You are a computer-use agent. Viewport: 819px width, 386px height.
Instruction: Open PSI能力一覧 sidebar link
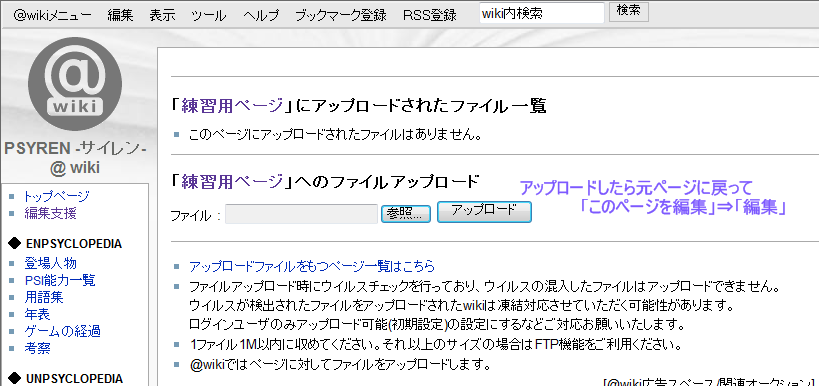(x=60, y=280)
